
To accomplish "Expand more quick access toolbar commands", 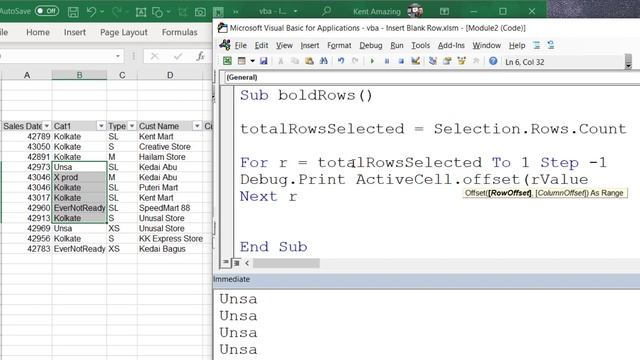I will pyautogui.click(x=236, y=12).
